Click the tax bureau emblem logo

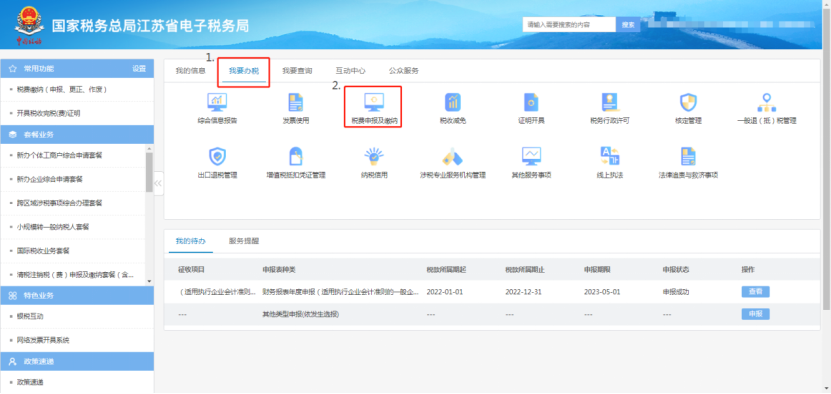[x=29, y=24]
